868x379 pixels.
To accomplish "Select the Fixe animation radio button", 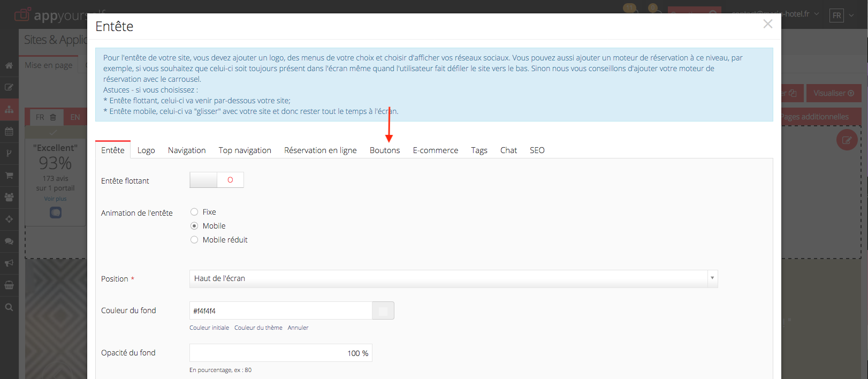I will pos(194,212).
